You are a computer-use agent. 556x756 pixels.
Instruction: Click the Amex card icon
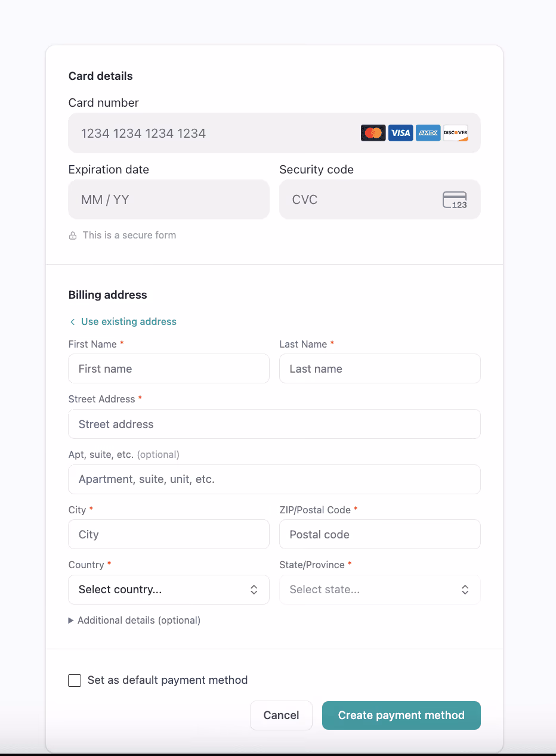[x=428, y=133]
